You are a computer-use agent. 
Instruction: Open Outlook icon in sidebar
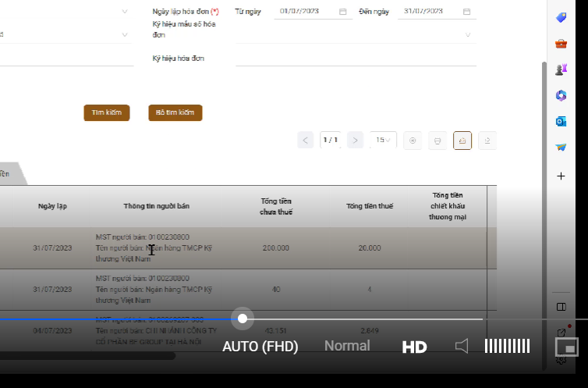(561, 121)
